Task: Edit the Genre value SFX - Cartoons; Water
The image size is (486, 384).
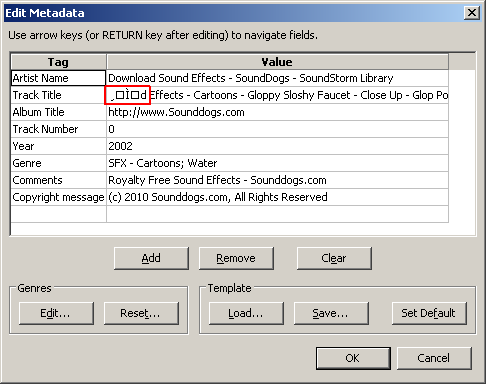Action: 277,163
